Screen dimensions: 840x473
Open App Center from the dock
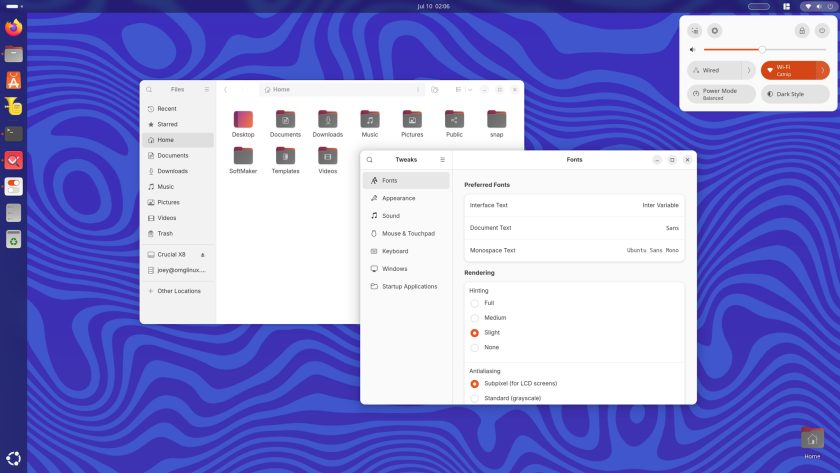pyautogui.click(x=13, y=80)
